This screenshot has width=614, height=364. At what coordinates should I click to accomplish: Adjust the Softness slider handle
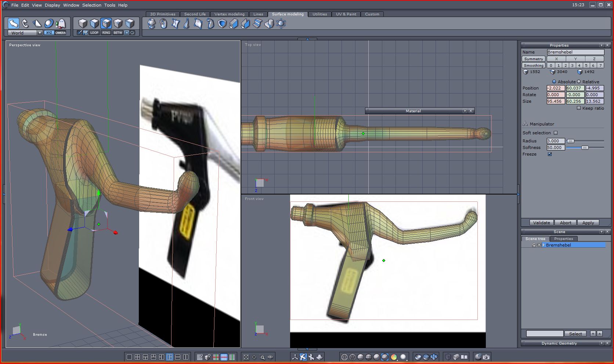pyautogui.click(x=585, y=148)
